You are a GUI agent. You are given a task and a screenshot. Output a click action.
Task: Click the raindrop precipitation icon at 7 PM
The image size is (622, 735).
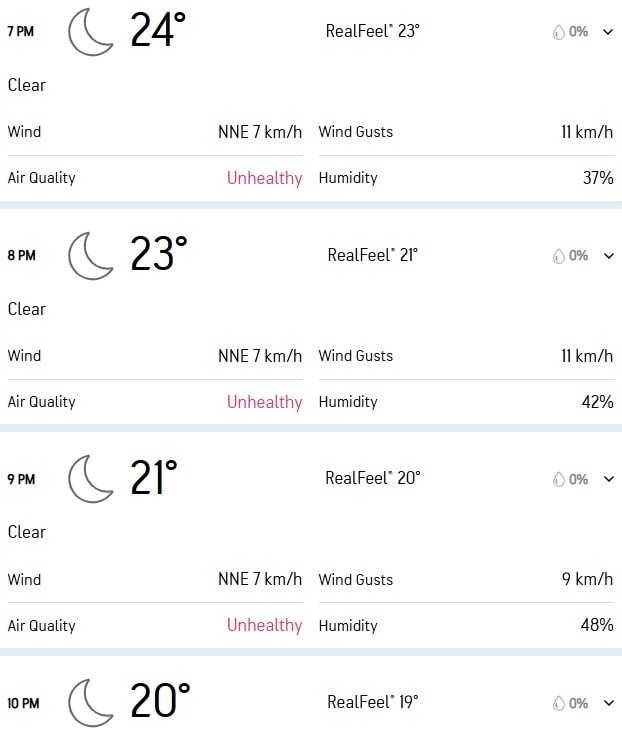point(559,32)
